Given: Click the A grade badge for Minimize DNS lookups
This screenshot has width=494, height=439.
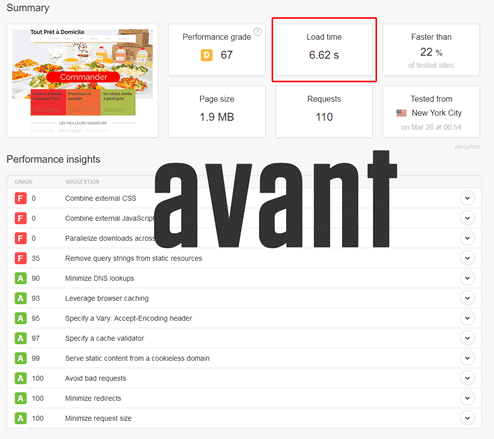Looking at the screenshot, I should (21, 278).
